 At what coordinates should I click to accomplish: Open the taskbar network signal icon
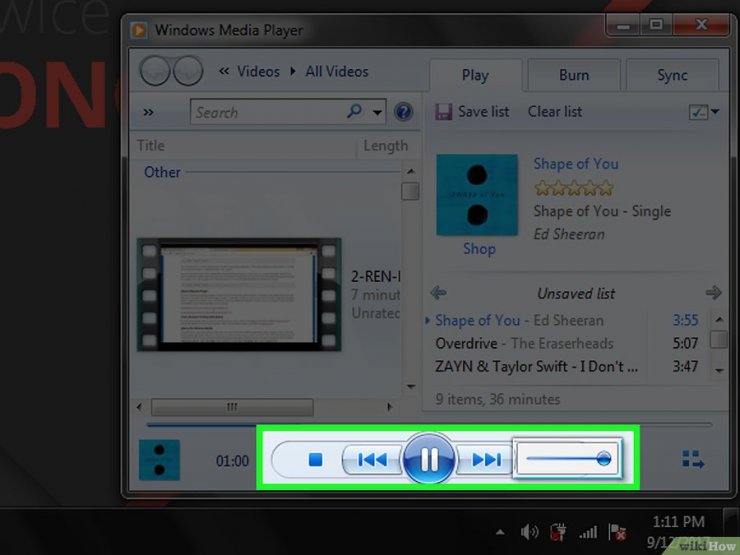588,532
